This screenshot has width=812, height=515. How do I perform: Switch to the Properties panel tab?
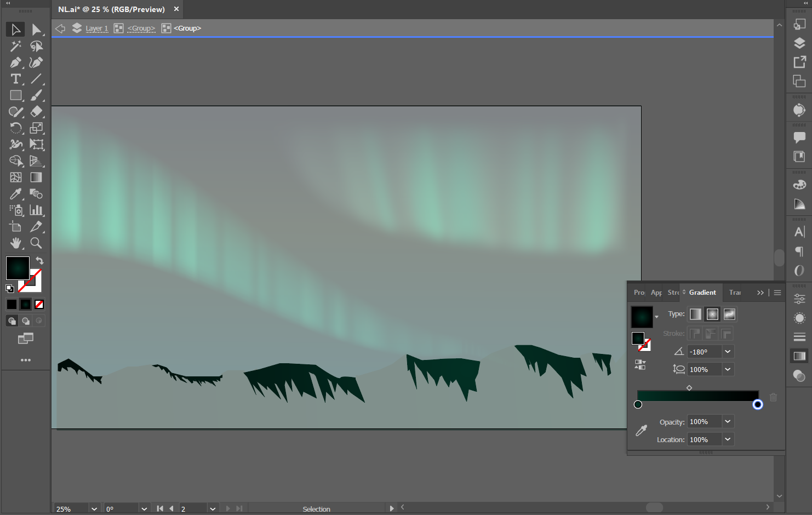pos(639,293)
